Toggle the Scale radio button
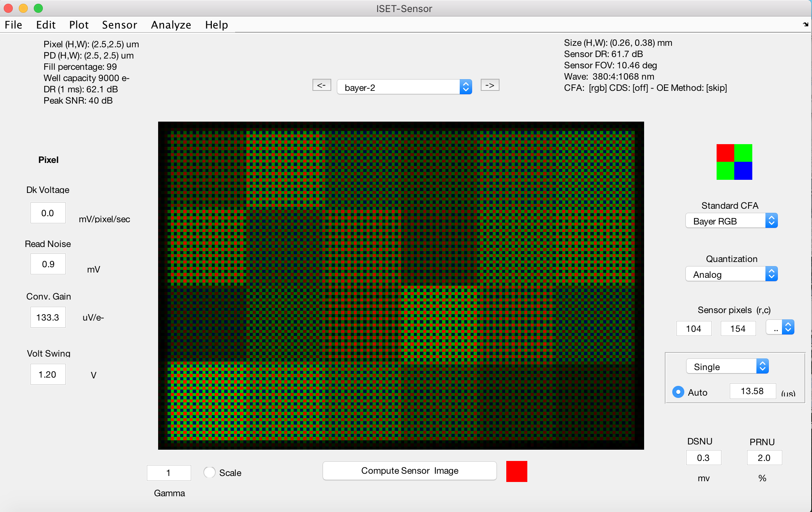The image size is (812, 512). click(209, 472)
